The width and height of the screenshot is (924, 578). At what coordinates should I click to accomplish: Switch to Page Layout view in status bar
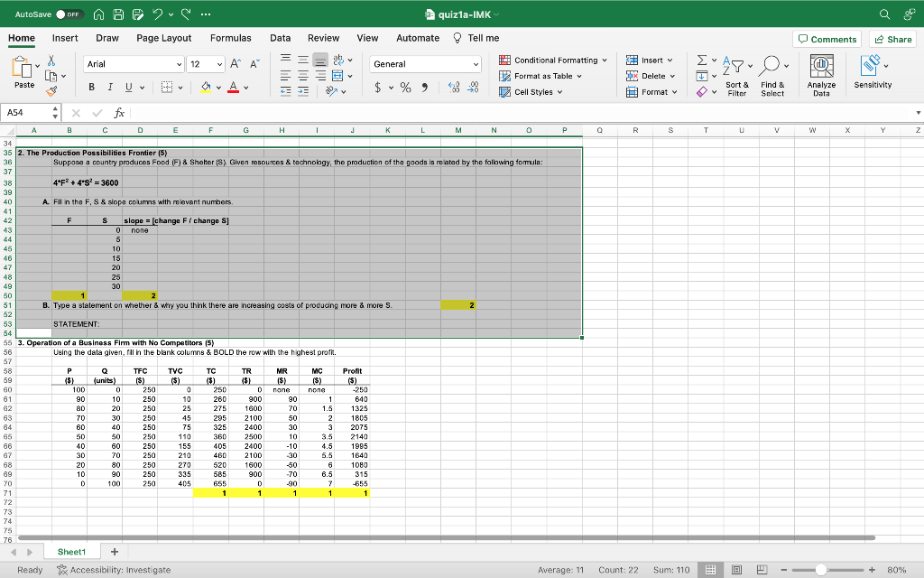coord(735,569)
